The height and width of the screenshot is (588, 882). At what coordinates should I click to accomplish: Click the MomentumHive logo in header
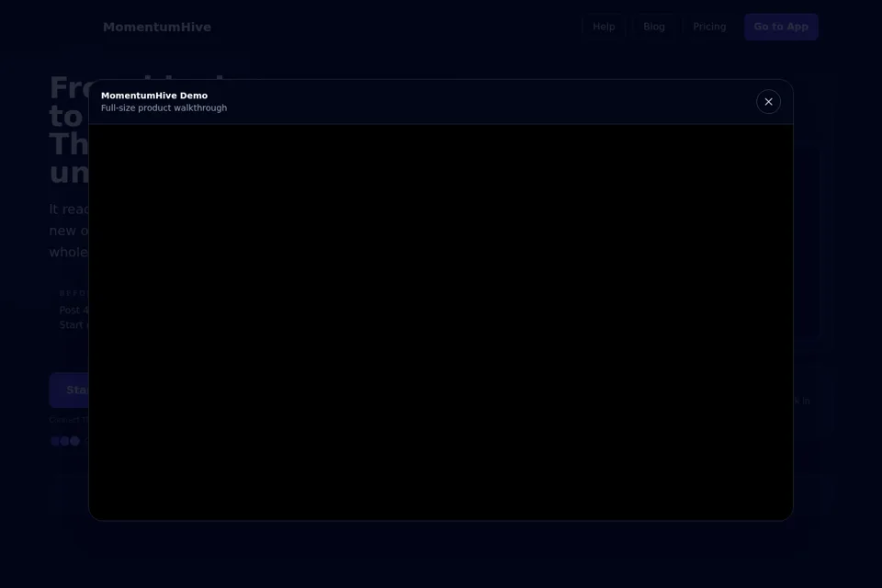(x=157, y=27)
